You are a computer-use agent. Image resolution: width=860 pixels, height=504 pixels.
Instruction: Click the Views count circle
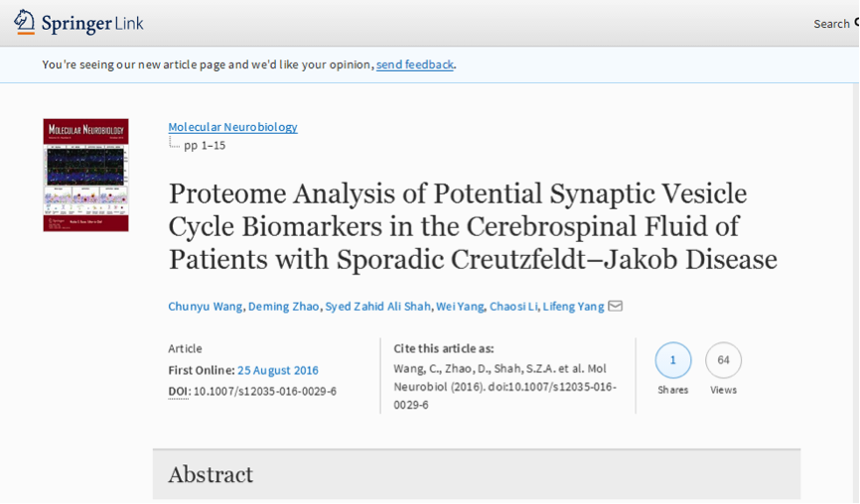(723, 360)
